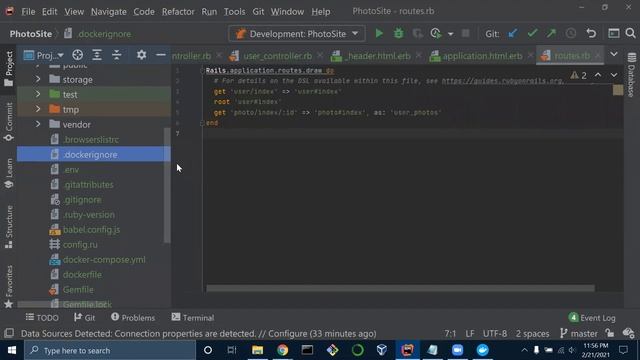Commit changes with green checkmark icon
Screen dimensions: 640x360
click(532, 33)
